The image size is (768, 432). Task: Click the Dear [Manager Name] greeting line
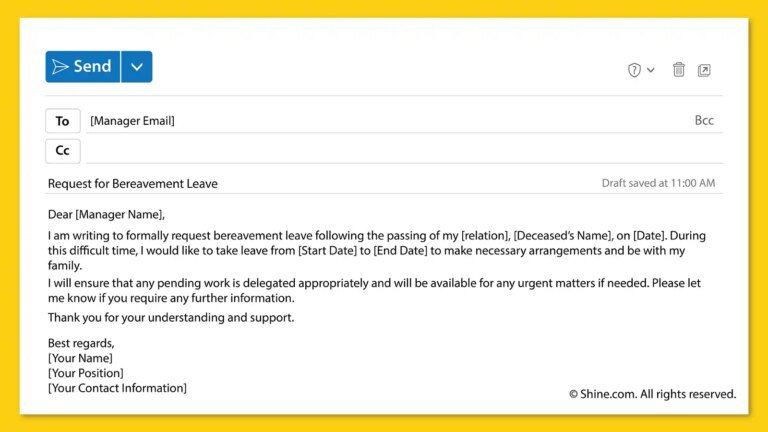[x=106, y=214]
